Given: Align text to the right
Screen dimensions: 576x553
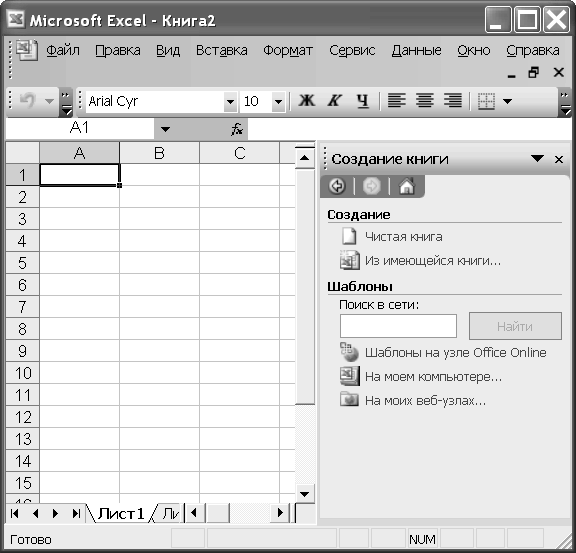Looking at the screenshot, I should point(453,101).
